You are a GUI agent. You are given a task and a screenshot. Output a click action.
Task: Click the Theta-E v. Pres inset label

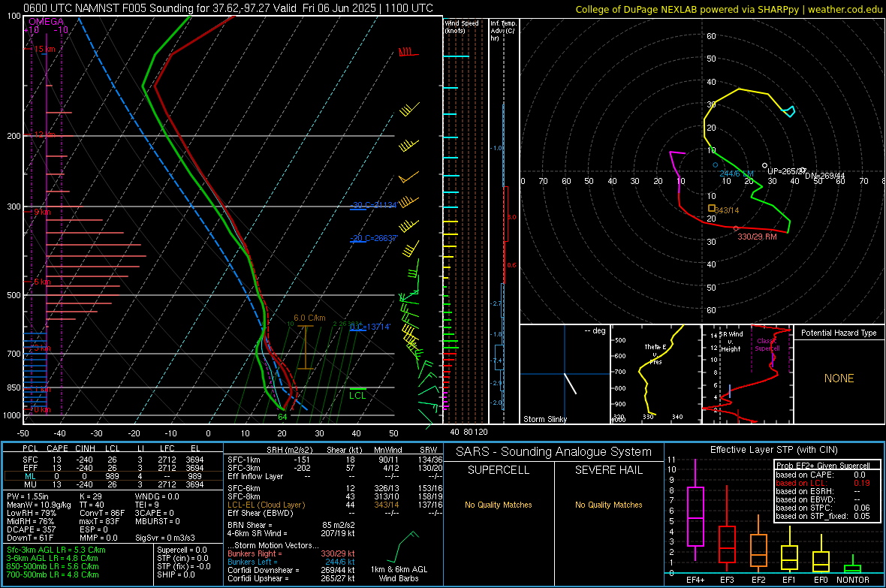(x=655, y=354)
